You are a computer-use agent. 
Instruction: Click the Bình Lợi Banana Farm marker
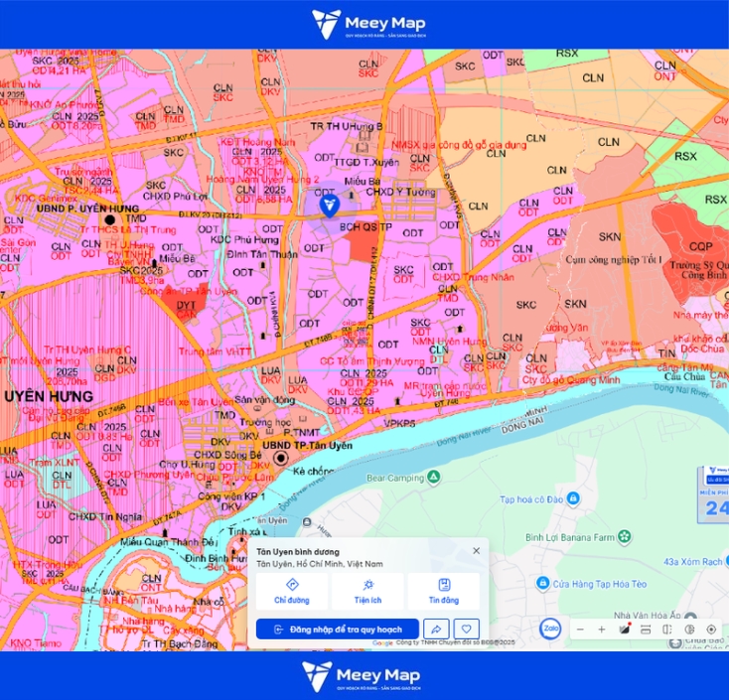click(625, 537)
